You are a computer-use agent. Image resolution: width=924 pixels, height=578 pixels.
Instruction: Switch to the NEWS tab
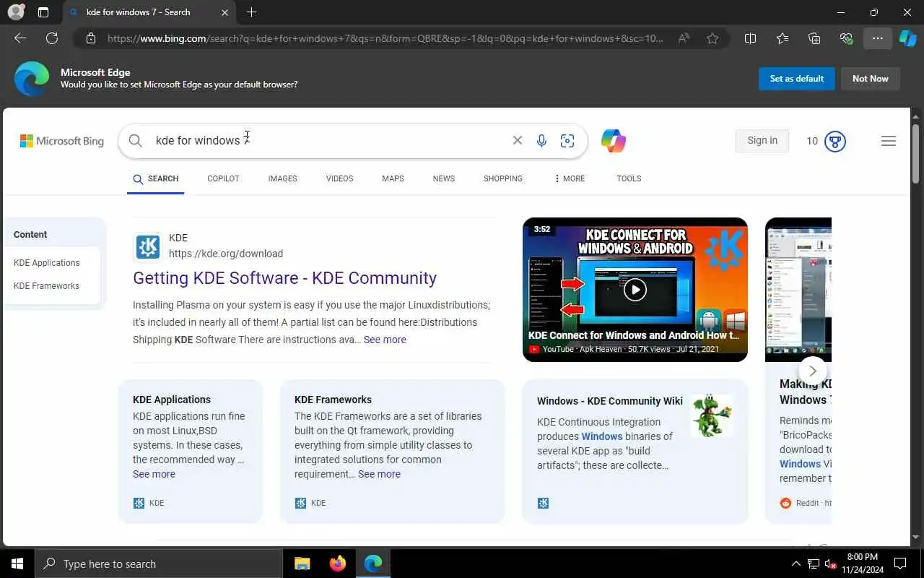tap(444, 178)
